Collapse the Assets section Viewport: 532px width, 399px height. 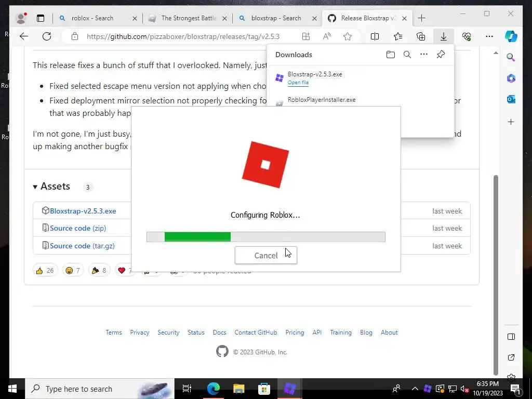click(x=51, y=187)
